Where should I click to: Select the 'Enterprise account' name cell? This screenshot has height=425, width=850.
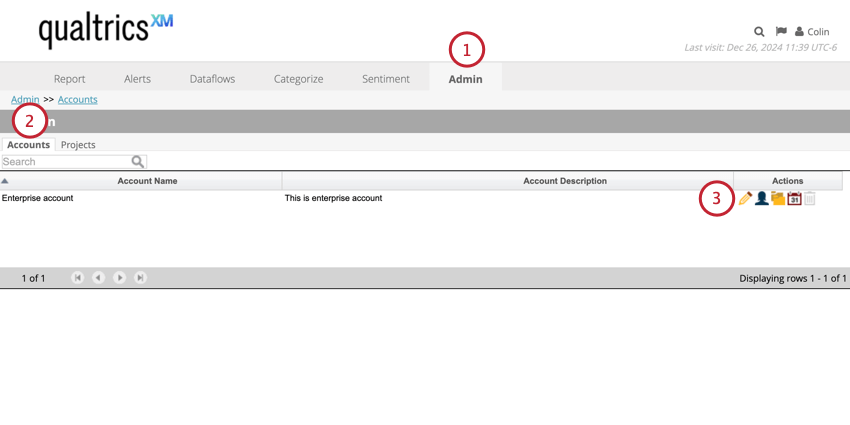pyautogui.click(x=37, y=198)
